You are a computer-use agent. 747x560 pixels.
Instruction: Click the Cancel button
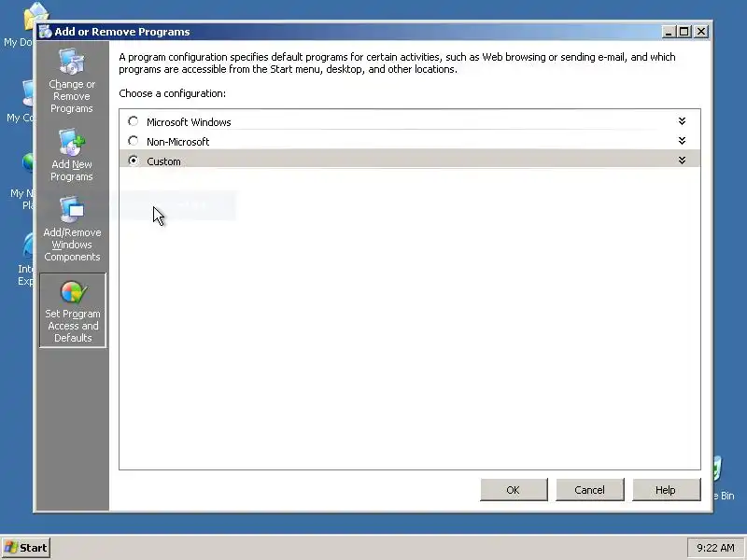coord(590,490)
